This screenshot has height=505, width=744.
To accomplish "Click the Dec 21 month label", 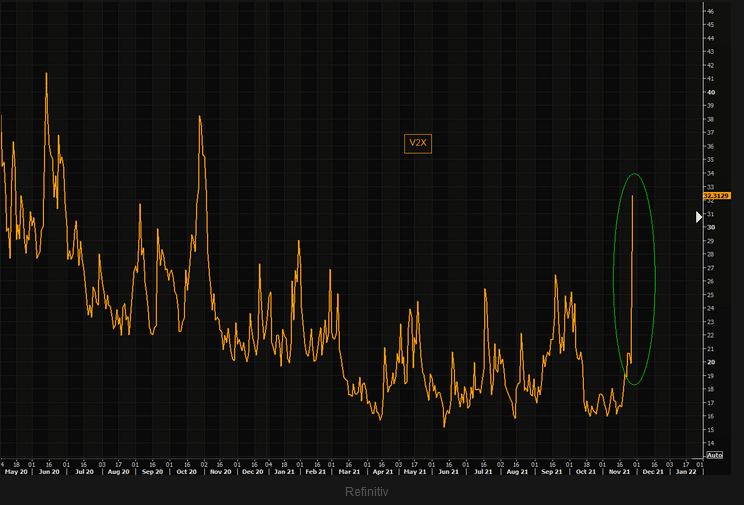I will coord(653,472).
